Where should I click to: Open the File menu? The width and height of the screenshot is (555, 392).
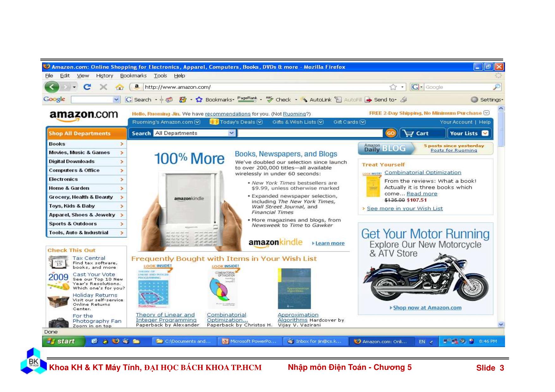pos(49,76)
